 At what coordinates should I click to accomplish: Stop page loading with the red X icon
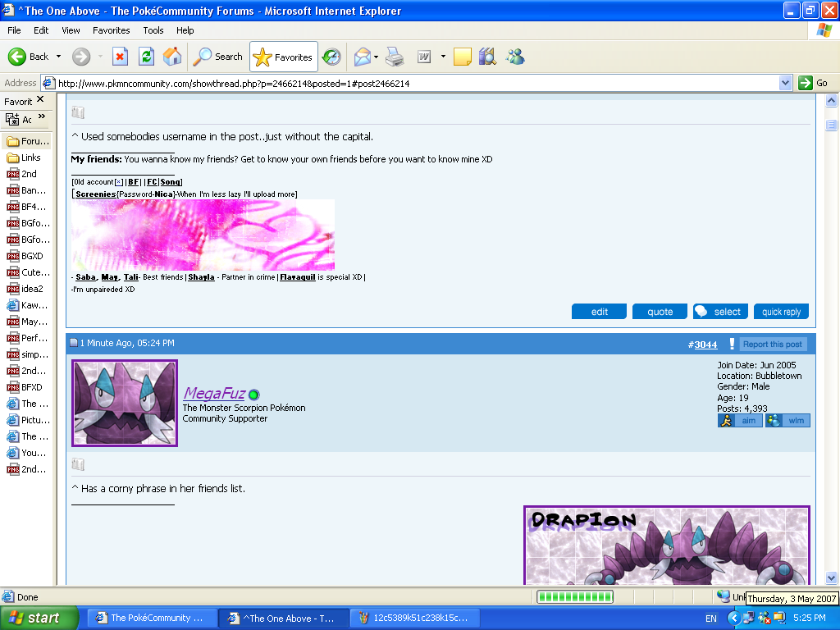(x=120, y=57)
